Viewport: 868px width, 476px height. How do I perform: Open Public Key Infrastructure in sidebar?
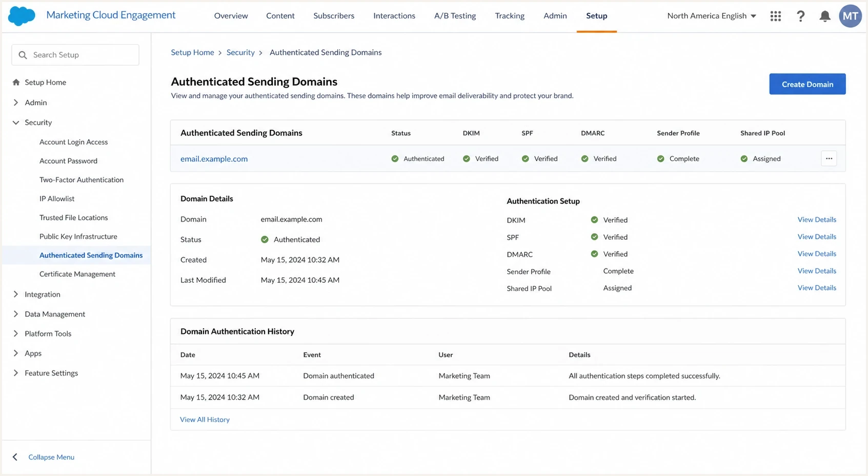click(78, 236)
